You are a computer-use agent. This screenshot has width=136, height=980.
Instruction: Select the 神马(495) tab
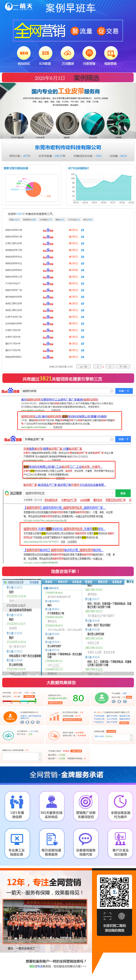[x=88, y=219]
